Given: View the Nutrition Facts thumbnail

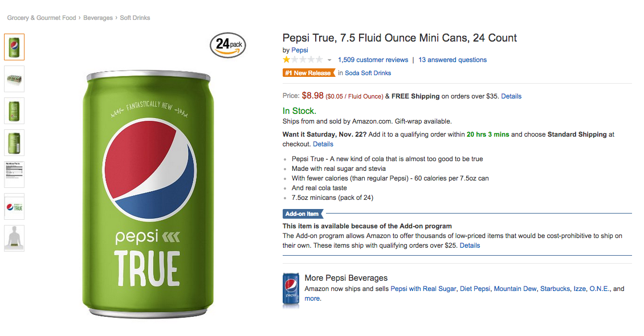Looking at the screenshot, I should [x=14, y=174].
